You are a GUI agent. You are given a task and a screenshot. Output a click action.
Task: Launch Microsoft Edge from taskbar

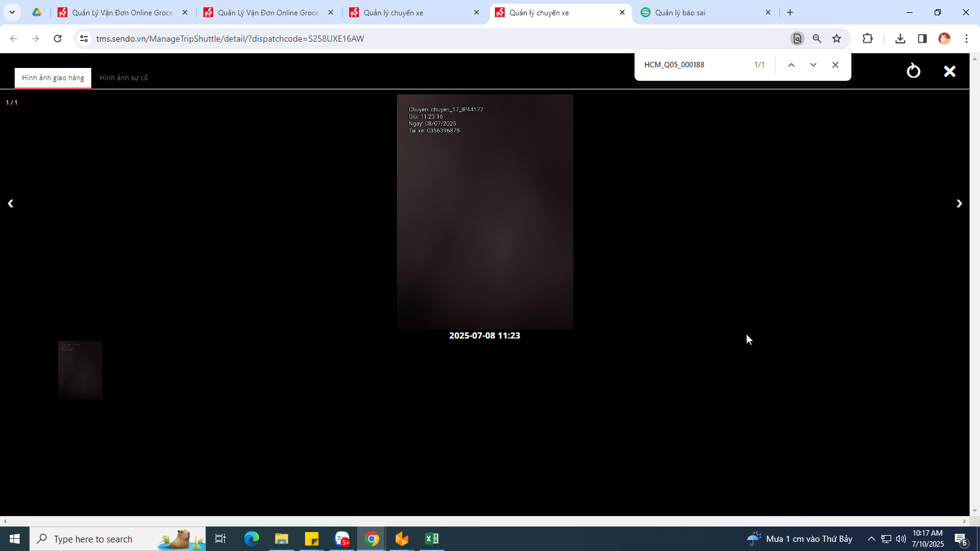[252, 539]
